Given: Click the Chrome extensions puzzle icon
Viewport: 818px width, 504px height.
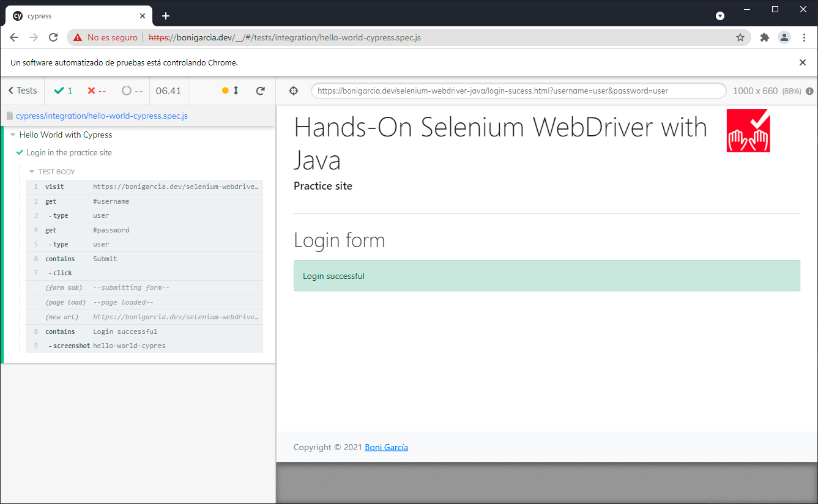Looking at the screenshot, I should (764, 37).
